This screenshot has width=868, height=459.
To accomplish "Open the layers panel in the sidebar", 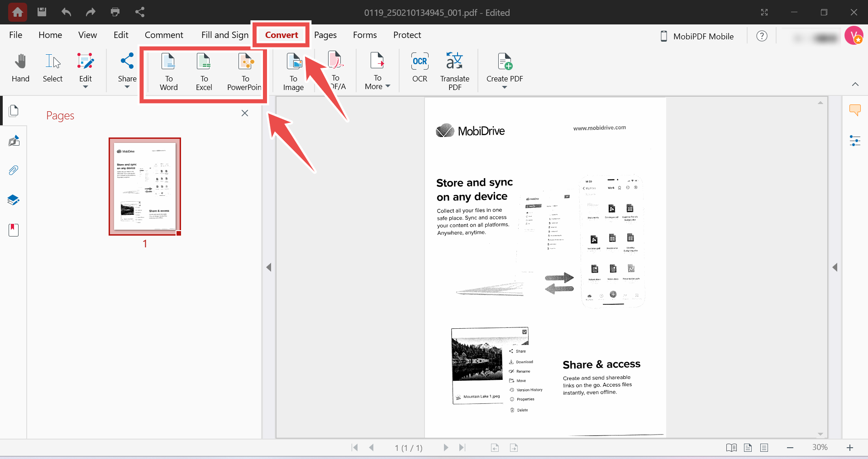I will [14, 200].
